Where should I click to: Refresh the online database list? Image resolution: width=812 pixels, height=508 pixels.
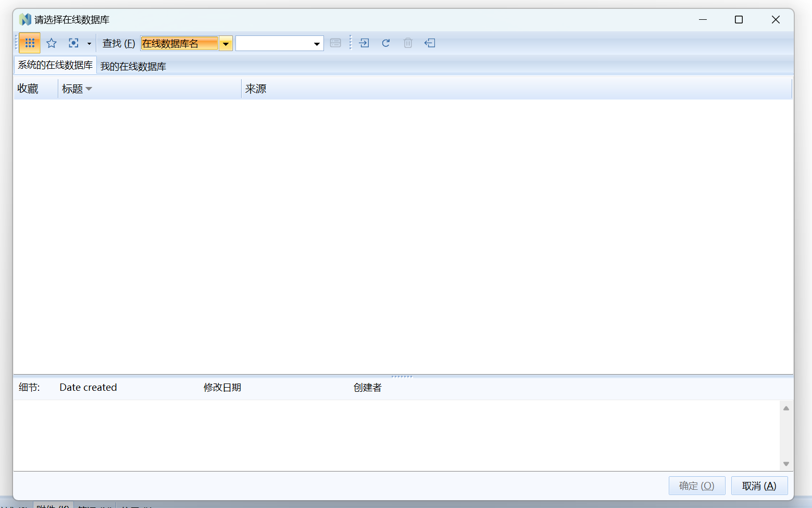tap(385, 43)
